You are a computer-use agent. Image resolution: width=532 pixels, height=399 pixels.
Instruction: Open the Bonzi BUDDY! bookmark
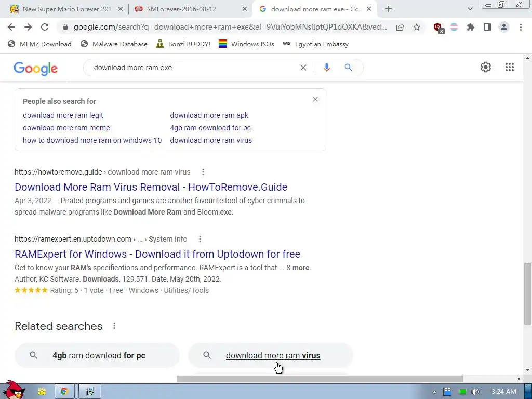pos(183,44)
